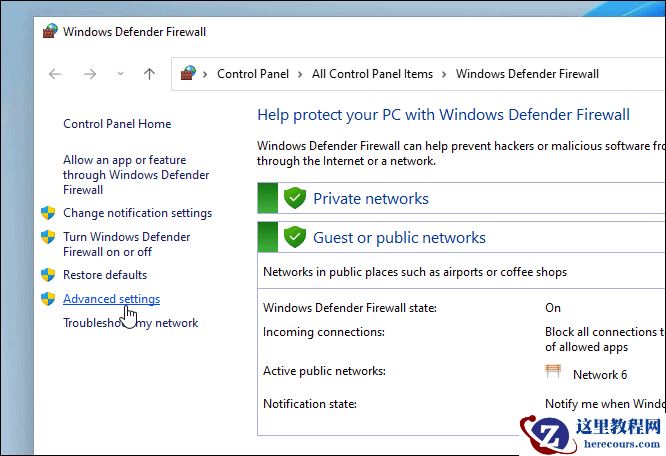Expand the chevron after Control Panel breadcrumb
666x456 pixels.
click(300, 74)
